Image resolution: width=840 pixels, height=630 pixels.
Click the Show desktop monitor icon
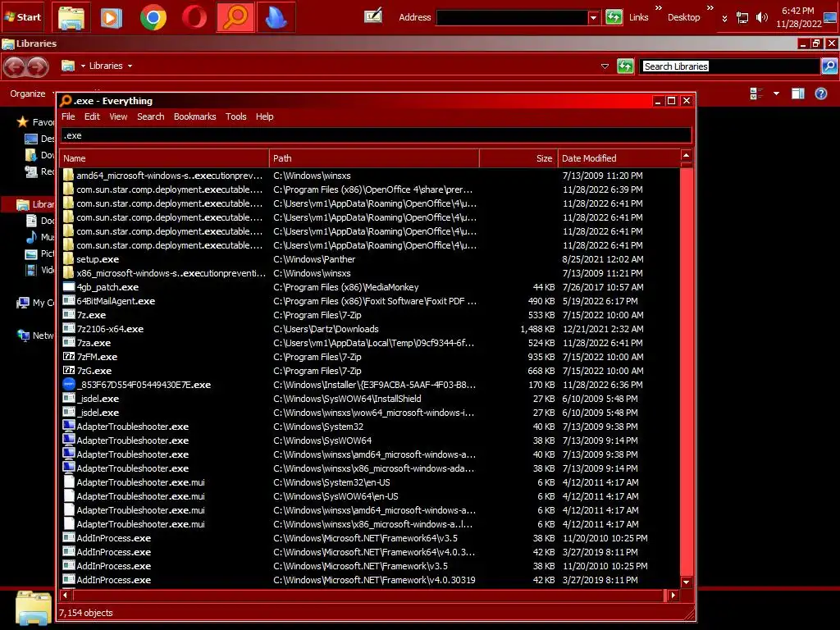pyautogui.click(x=831, y=18)
